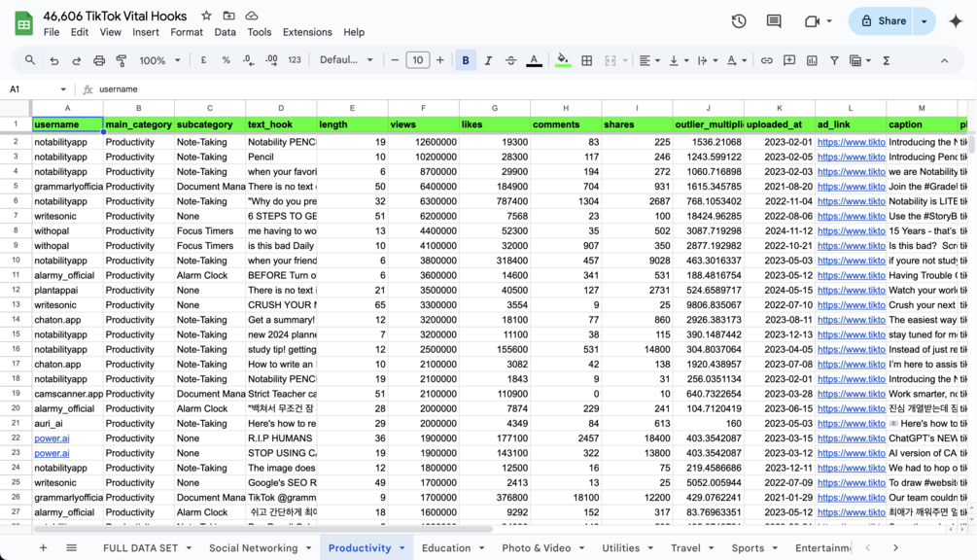Open ad_link in row 13

tap(851, 304)
